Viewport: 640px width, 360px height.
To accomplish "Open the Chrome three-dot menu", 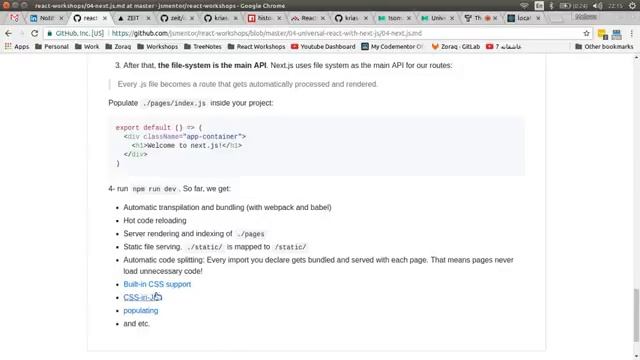I will [632, 33].
